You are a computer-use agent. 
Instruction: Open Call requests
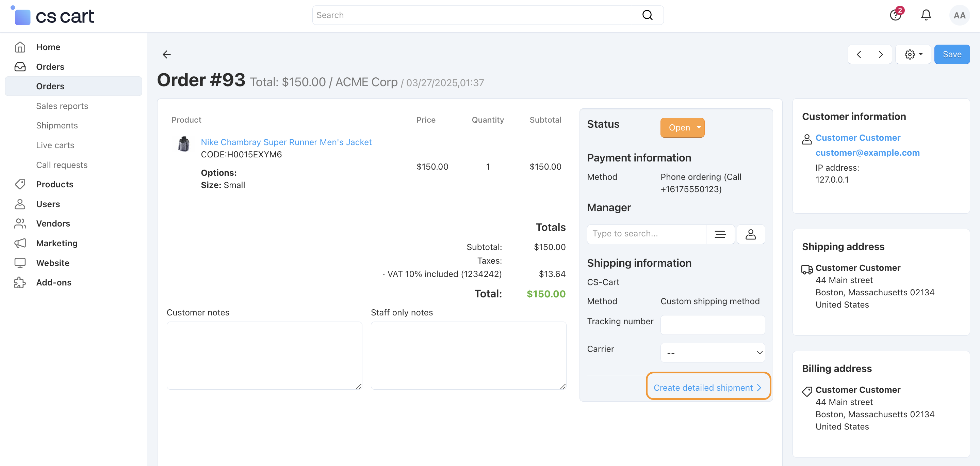click(62, 165)
